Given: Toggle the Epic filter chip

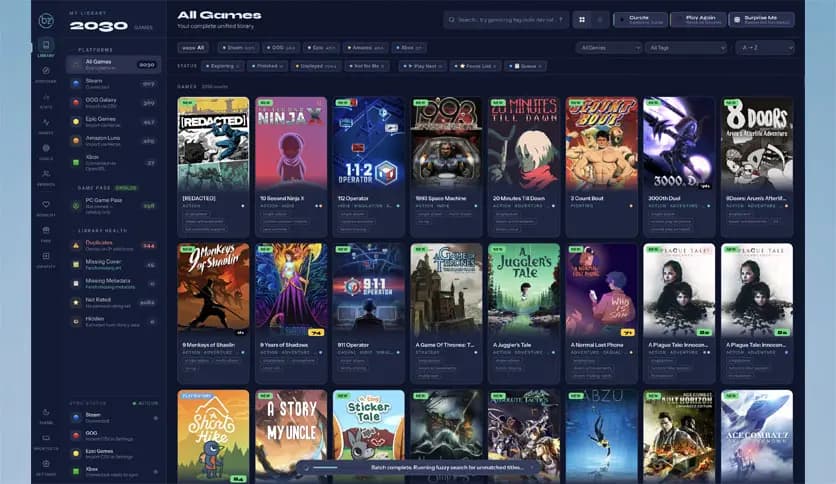Looking at the screenshot, I should coord(321,47).
